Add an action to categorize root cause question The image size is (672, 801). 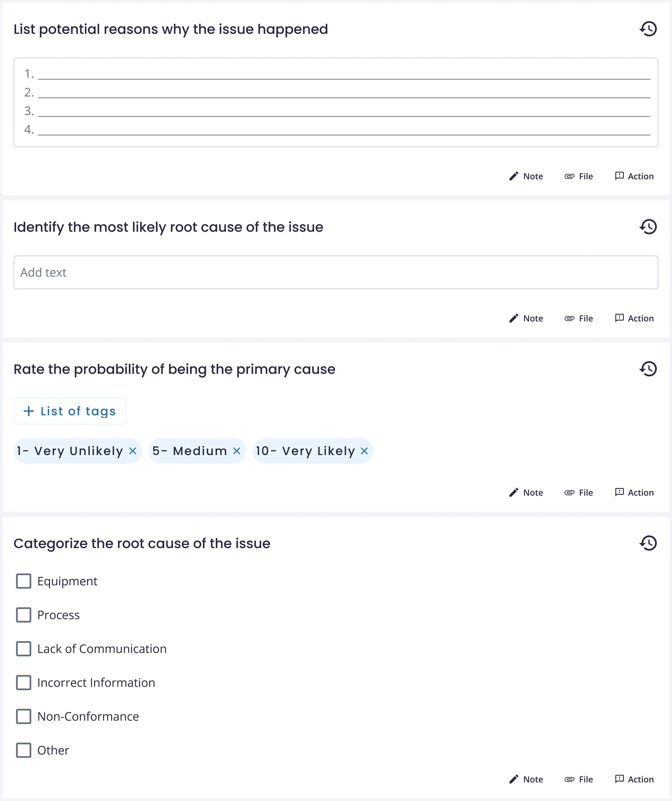(x=634, y=779)
